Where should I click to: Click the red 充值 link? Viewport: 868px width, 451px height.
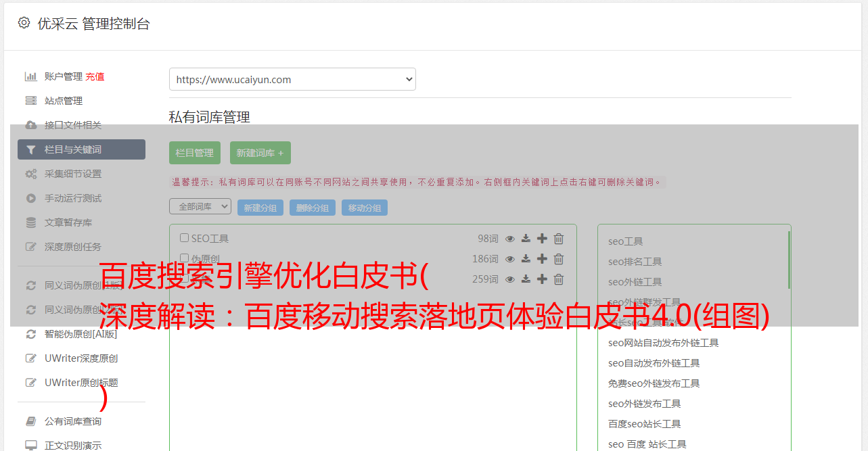(x=95, y=76)
